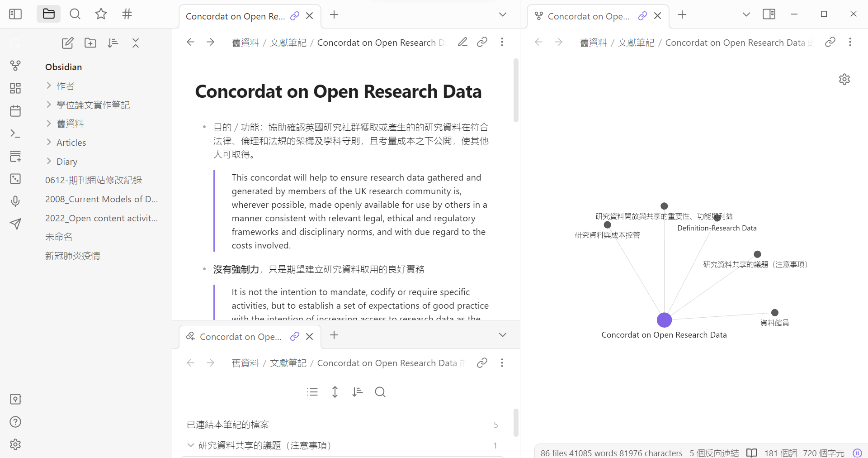Open note 2008_Current Models of D...
868x458 pixels.
click(x=102, y=199)
